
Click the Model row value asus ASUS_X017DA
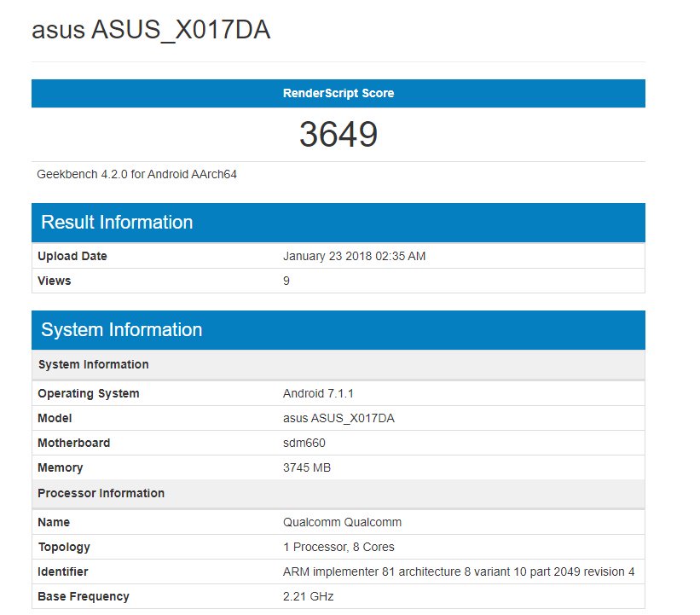pos(338,418)
